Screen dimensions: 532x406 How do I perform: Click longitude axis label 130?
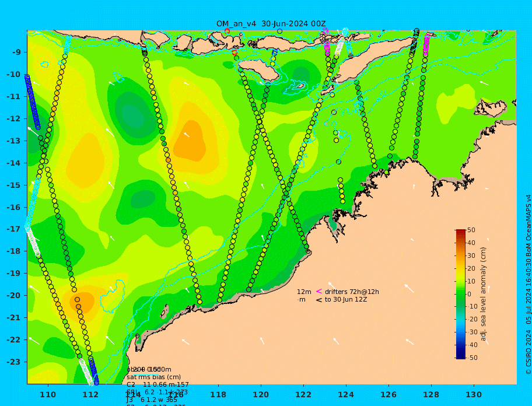click(x=474, y=394)
